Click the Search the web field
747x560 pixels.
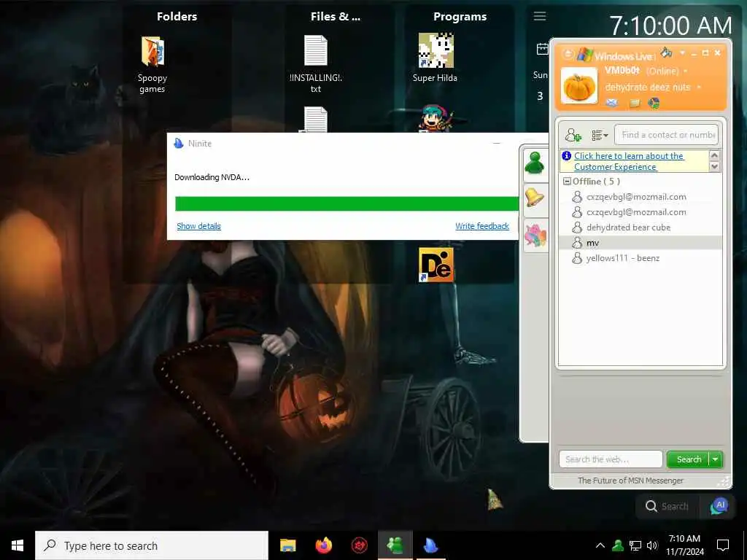611,459
